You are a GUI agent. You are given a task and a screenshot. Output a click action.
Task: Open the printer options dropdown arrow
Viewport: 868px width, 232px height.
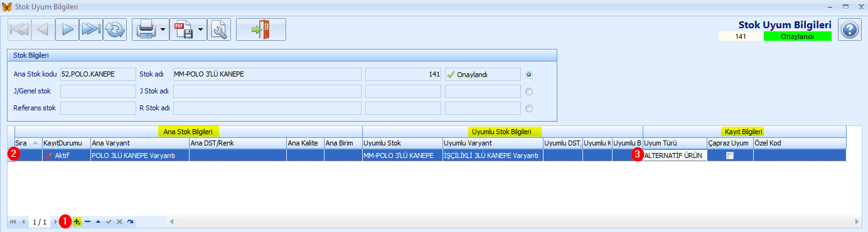tap(163, 29)
